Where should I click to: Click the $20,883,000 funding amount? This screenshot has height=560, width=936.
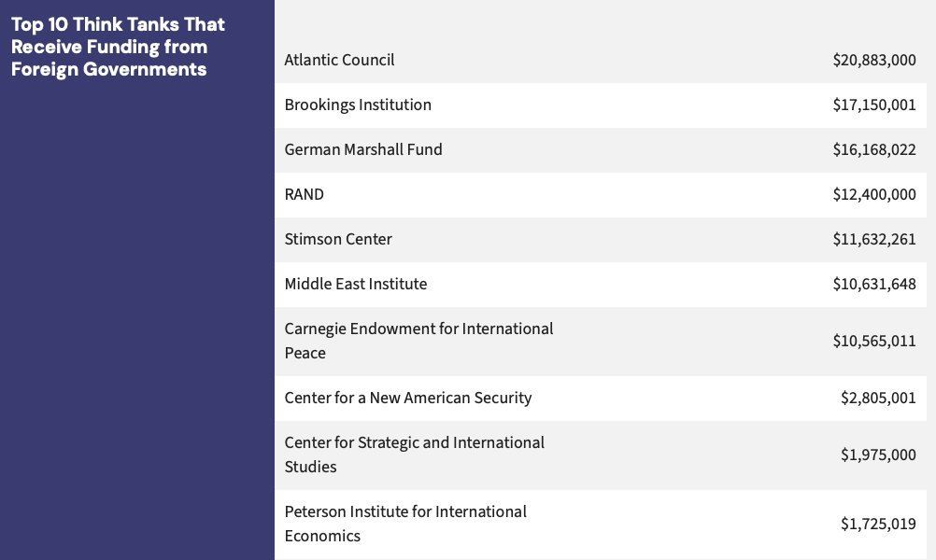(874, 60)
